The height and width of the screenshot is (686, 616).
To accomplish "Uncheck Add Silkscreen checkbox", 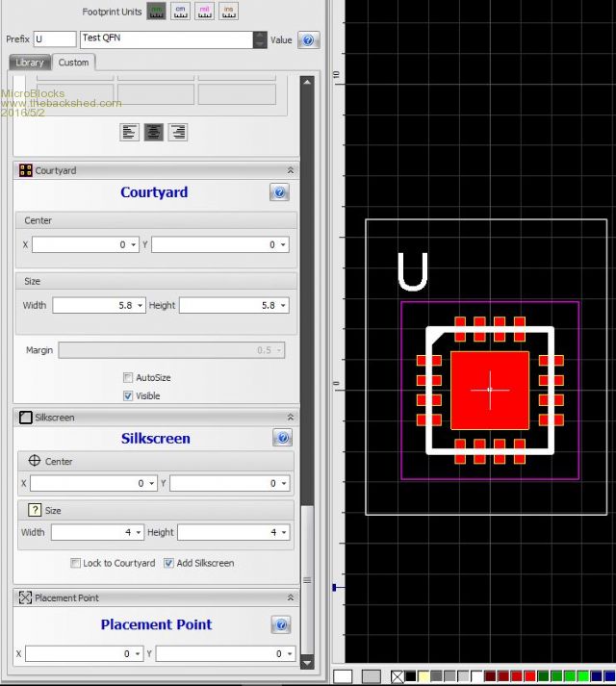I will 168,563.
